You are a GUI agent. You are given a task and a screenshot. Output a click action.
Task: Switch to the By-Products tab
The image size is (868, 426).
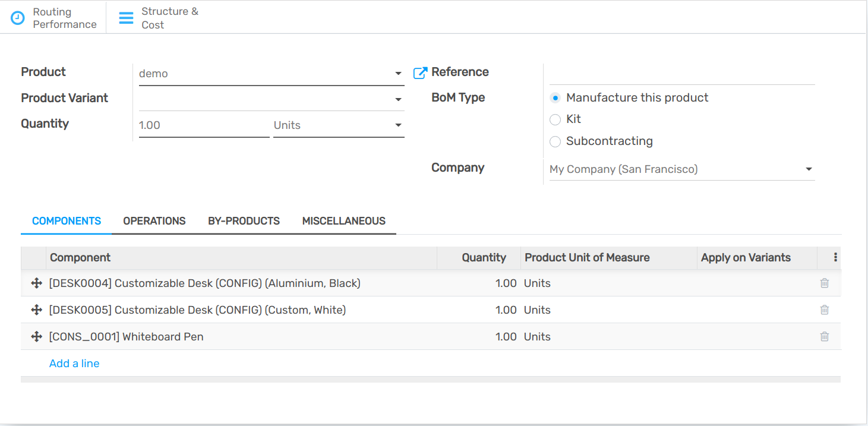pyautogui.click(x=244, y=221)
